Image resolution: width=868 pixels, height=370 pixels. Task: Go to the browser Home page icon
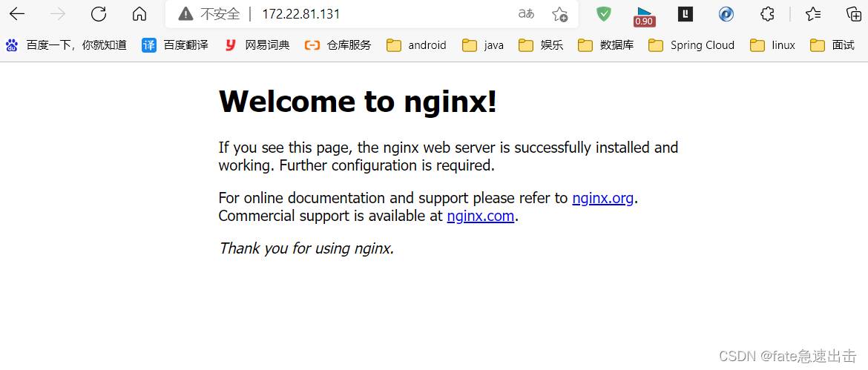tap(139, 14)
